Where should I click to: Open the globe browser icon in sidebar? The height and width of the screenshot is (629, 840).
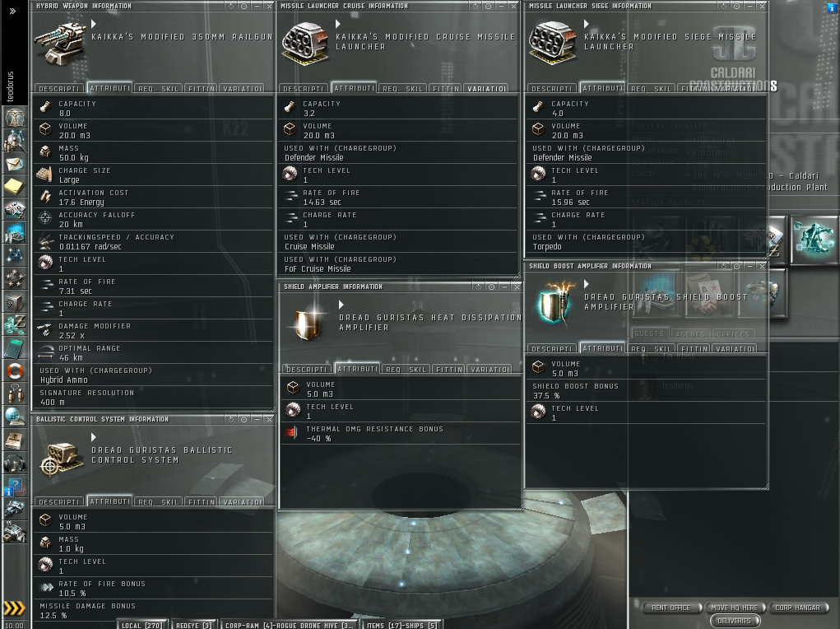click(x=15, y=417)
